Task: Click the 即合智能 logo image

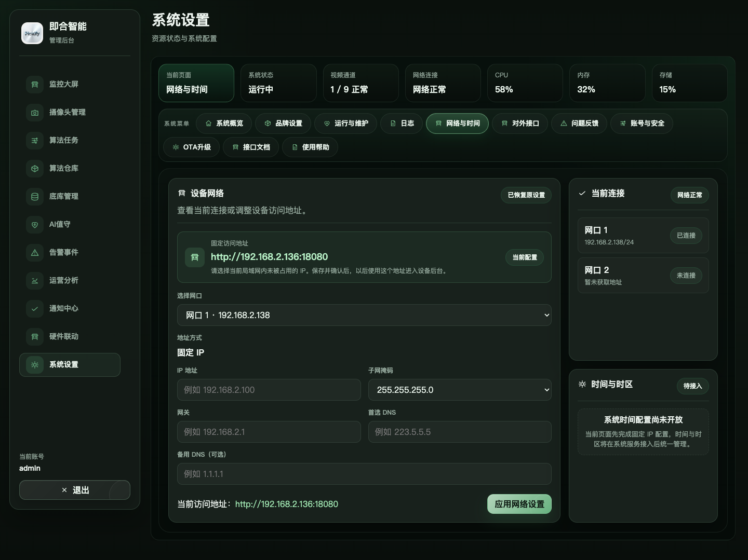Action: click(x=32, y=33)
